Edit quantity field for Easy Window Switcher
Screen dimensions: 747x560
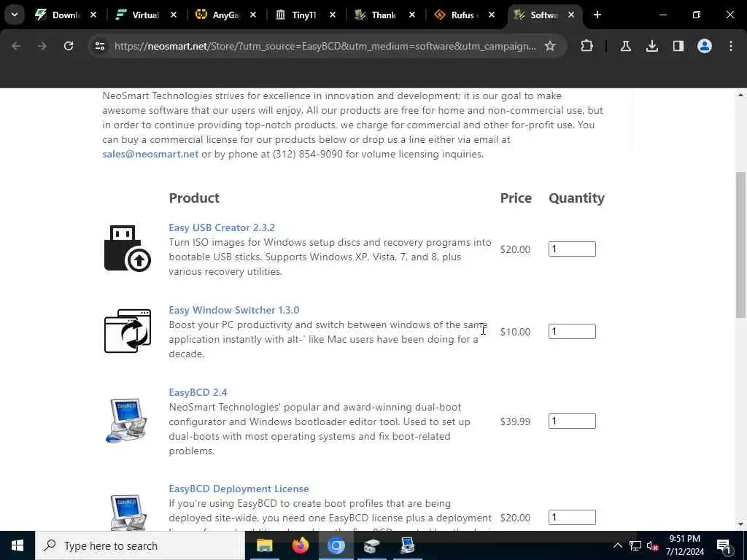[572, 332]
